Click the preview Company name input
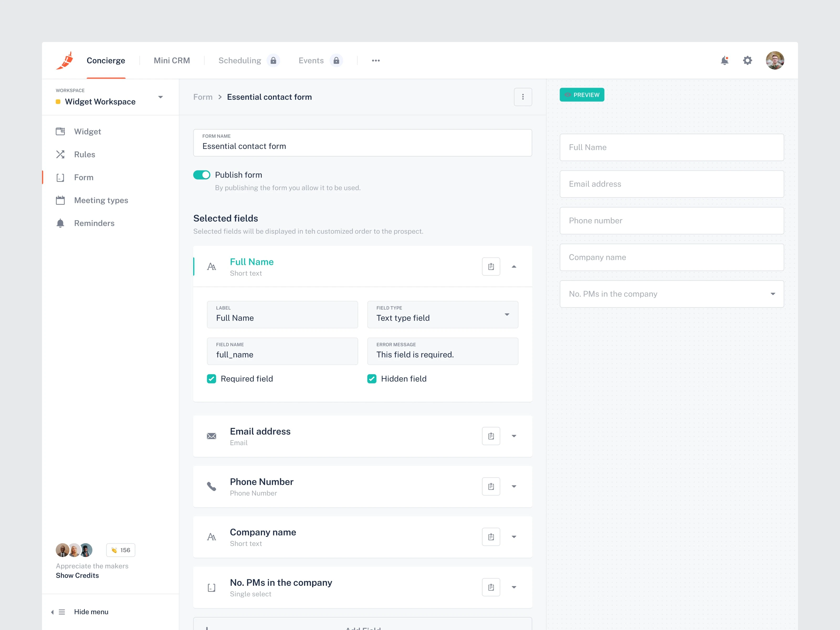The image size is (840, 630). 671,257
